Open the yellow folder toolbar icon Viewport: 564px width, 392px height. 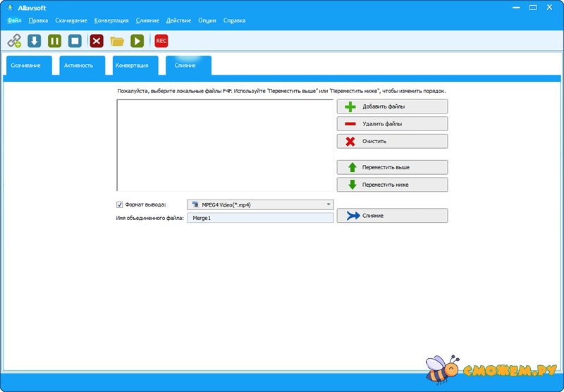[x=117, y=41]
